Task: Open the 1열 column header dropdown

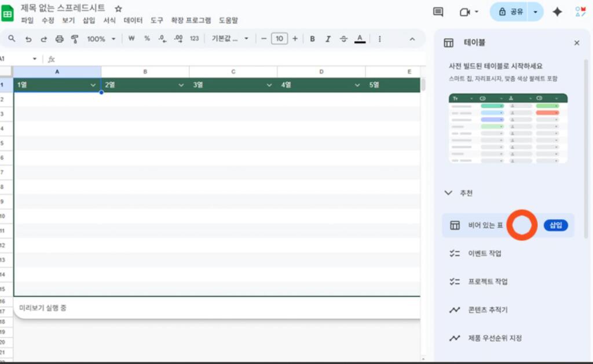Action: click(94, 85)
